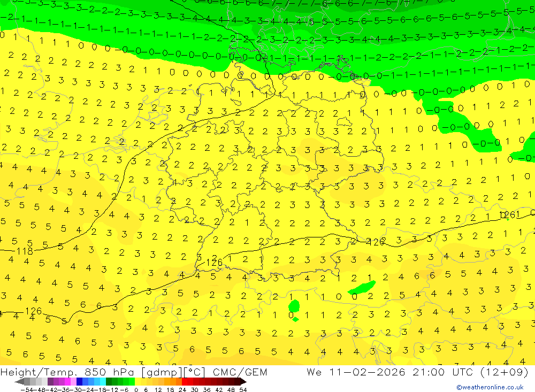The image size is (535, 392).
Task: Click the bright red 24°C legend swatch
Action: (x=185, y=381)
